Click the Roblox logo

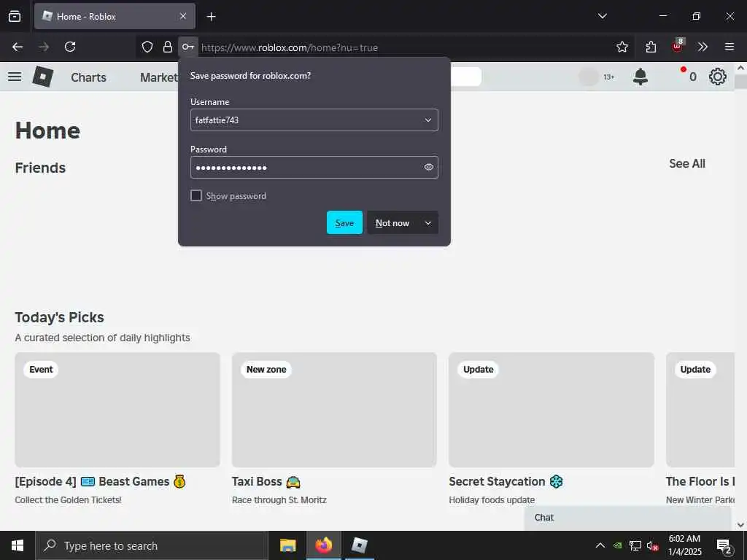point(42,76)
